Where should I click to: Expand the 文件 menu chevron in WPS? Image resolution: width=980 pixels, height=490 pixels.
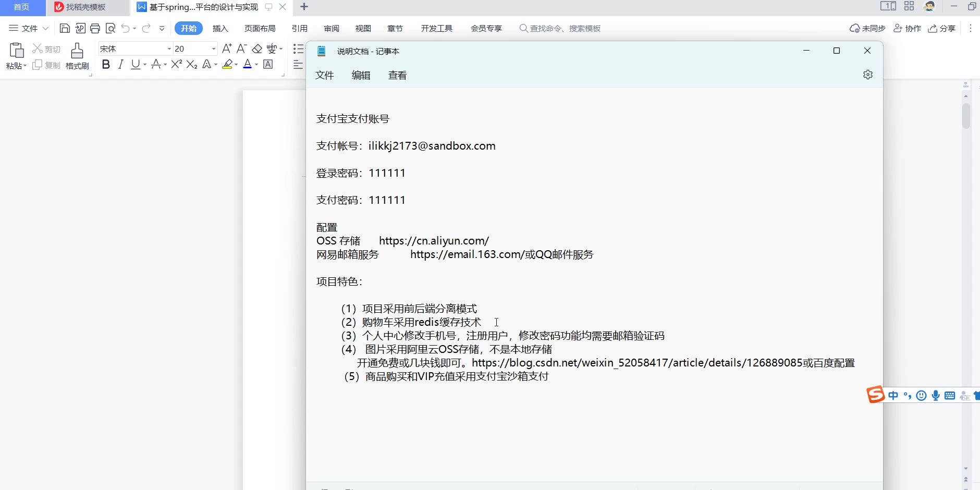(46, 28)
